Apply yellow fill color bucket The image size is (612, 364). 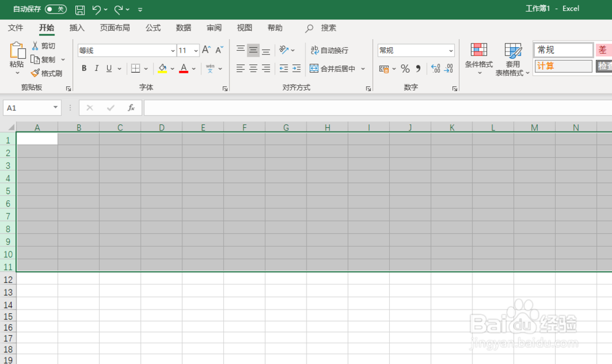coord(162,69)
